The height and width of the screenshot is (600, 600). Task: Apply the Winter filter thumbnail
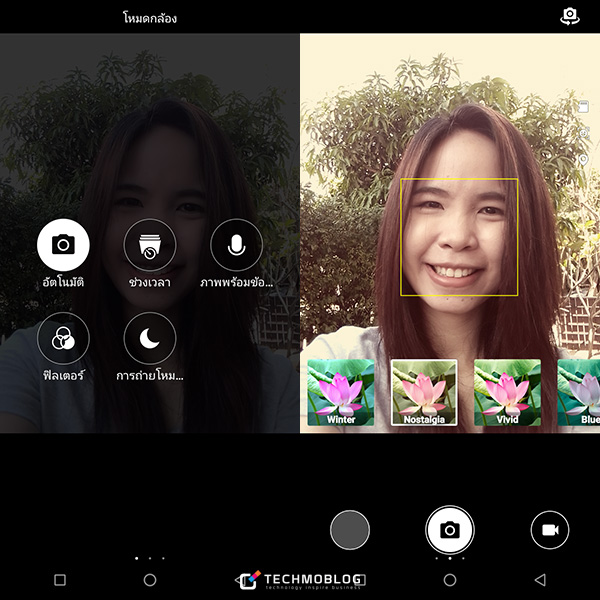(341, 392)
